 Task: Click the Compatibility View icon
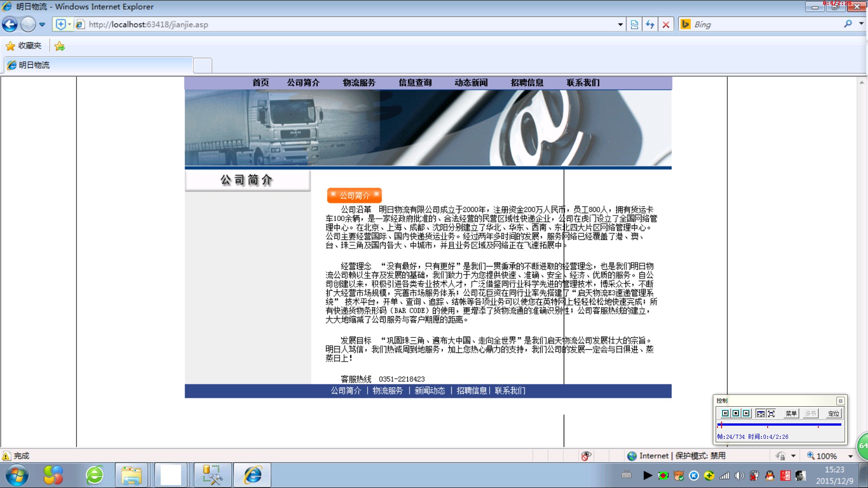(x=634, y=24)
